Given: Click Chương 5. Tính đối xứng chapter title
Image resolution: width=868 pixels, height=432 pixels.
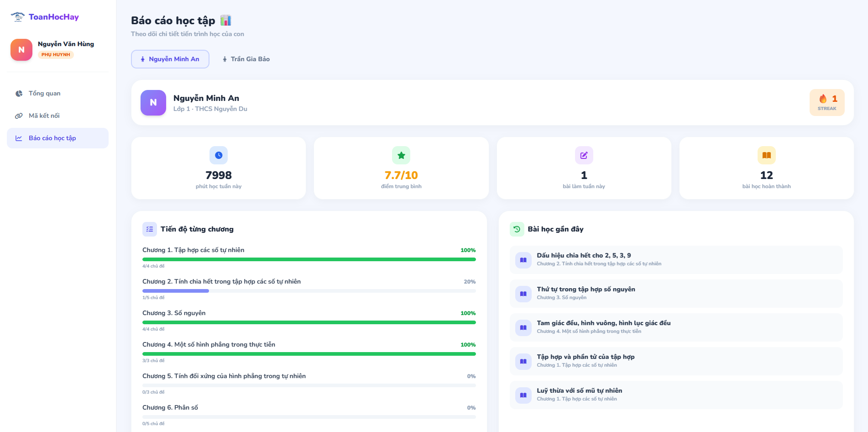Looking at the screenshot, I should 224,376.
